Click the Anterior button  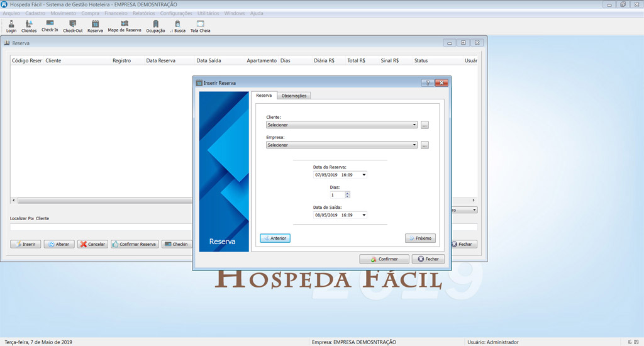[275, 238]
